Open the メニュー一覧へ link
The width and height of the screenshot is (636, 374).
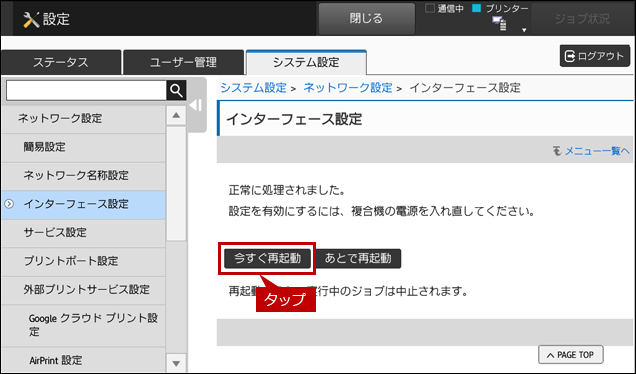point(597,151)
